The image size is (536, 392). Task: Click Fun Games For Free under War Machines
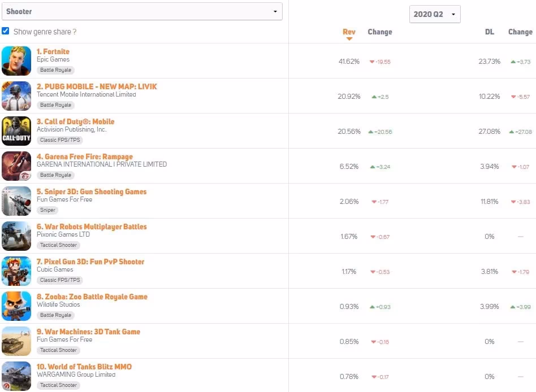64,340
